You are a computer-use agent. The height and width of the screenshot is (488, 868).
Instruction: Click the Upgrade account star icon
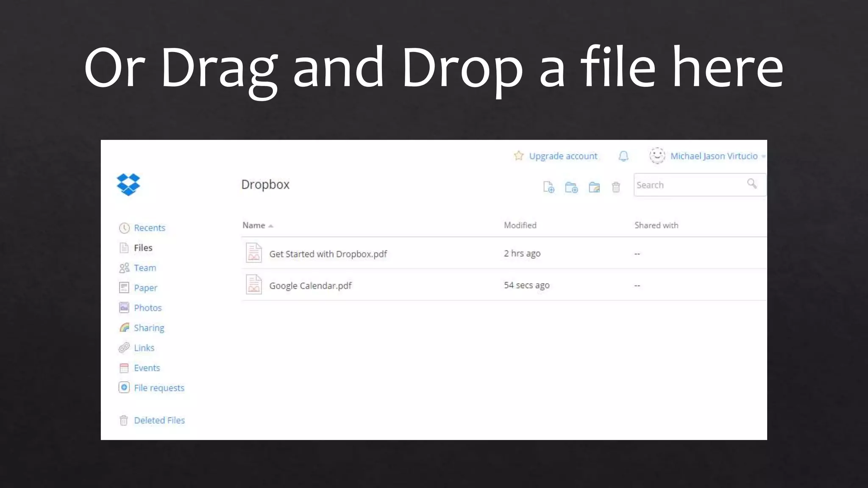(x=519, y=155)
